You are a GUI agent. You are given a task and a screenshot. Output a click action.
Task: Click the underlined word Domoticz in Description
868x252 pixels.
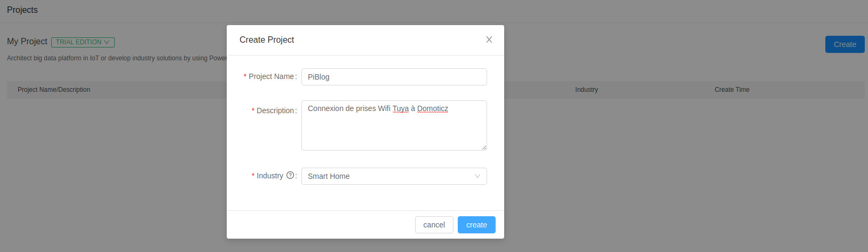tap(433, 108)
